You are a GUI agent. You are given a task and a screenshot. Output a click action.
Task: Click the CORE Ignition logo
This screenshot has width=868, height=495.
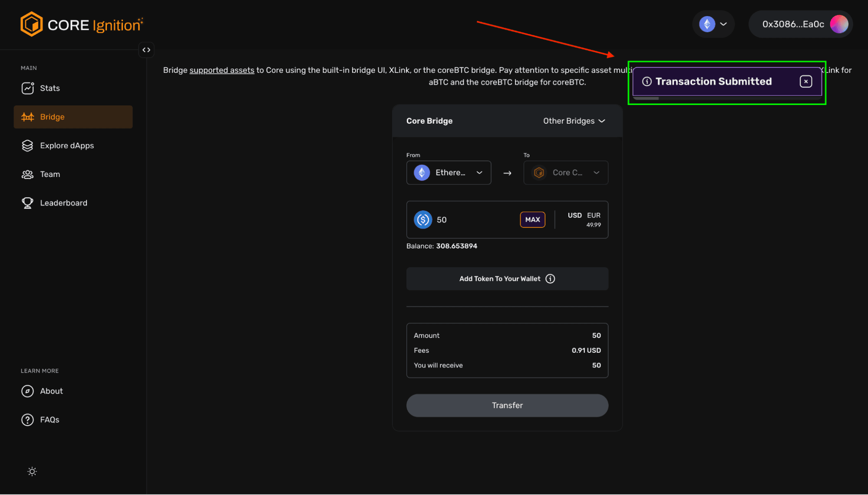pos(82,25)
